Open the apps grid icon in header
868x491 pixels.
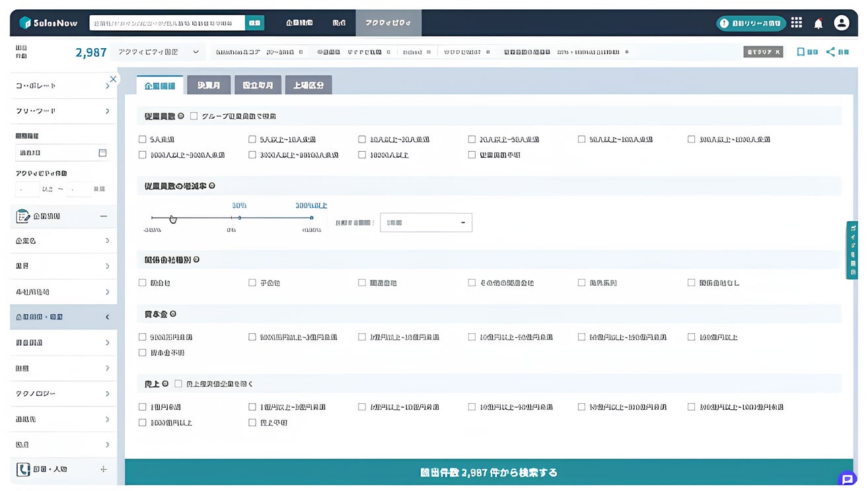click(x=797, y=22)
